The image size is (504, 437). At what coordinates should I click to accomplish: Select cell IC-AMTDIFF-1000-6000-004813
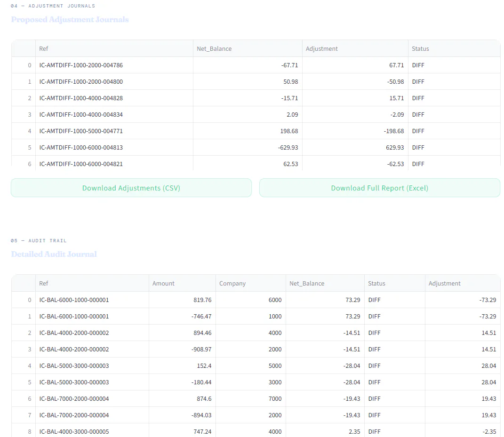[114, 148]
